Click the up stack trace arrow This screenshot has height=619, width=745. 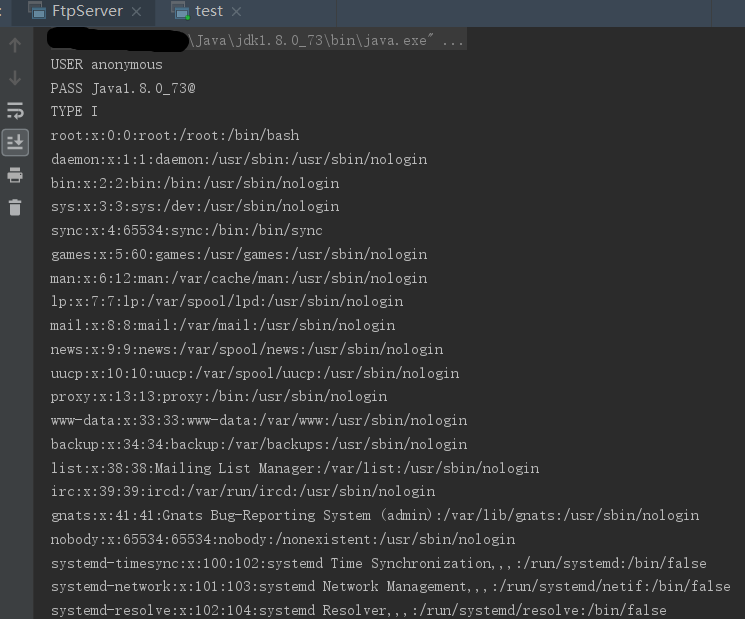pos(15,45)
